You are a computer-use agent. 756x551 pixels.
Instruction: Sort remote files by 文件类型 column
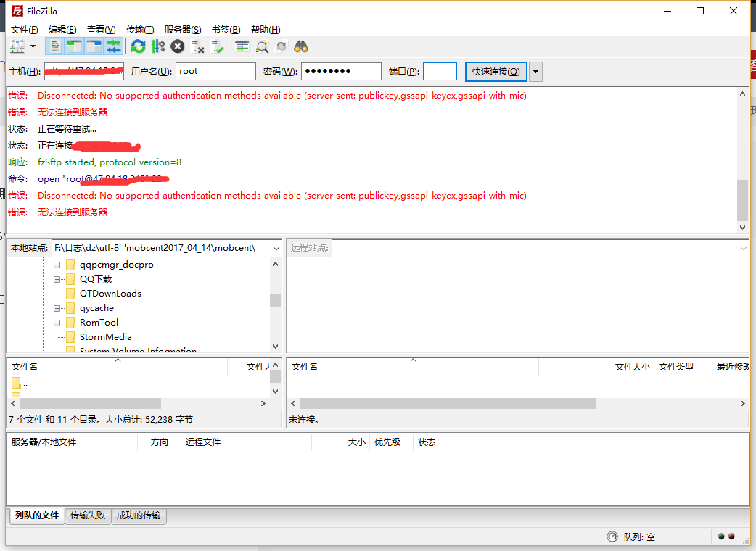683,367
